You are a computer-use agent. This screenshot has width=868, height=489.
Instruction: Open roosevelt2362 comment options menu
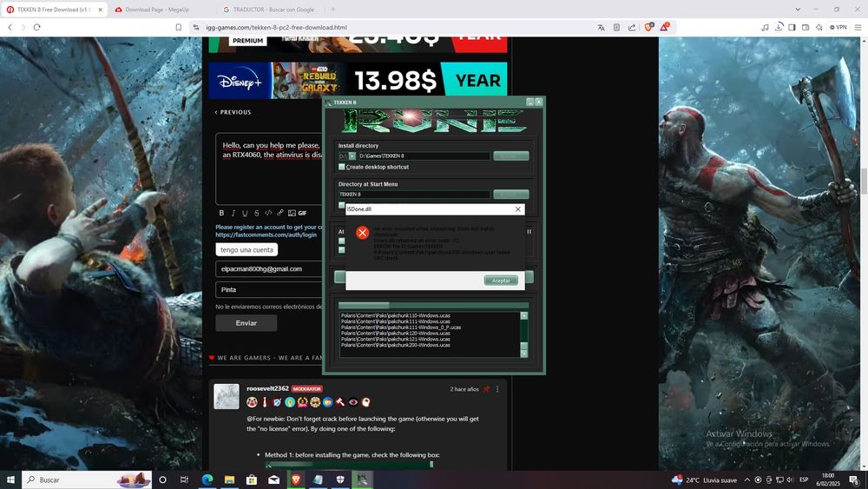click(497, 389)
